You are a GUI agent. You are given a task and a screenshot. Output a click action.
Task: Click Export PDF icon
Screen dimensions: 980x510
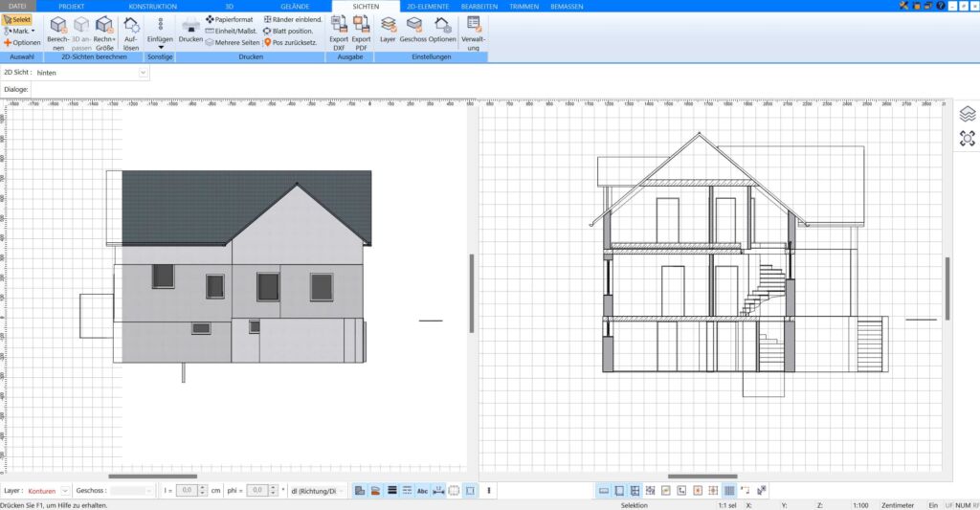click(361, 25)
